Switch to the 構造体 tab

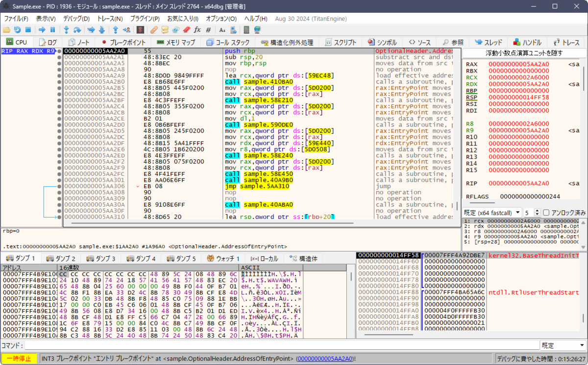click(303, 258)
